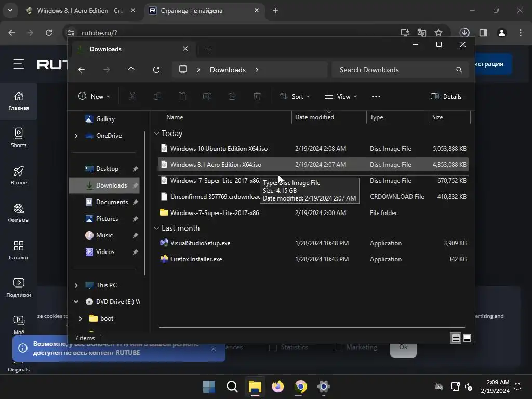Click the PC icon in Explorer address bar
Viewport: 532px width, 399px height.
(183, 70)
